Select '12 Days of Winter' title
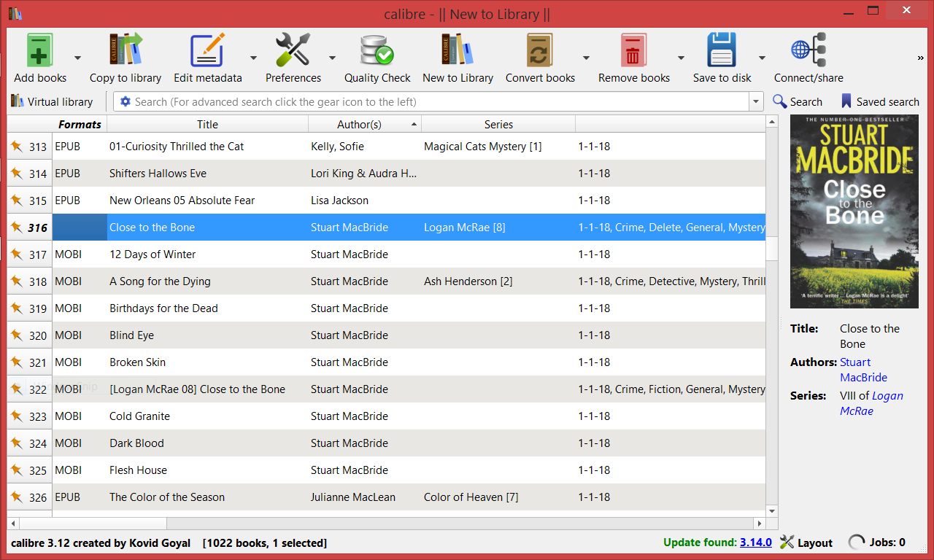The width and height of the screenshot is (934, 560). click(154, 254)
